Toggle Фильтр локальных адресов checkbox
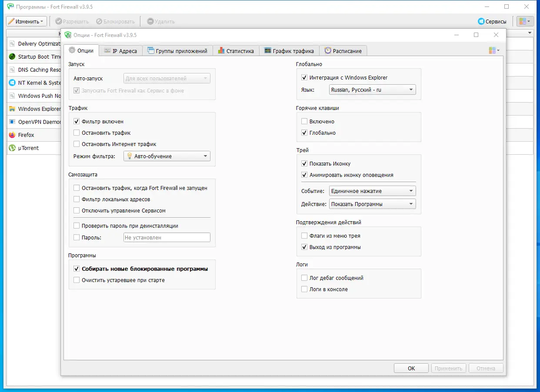This screenshot has height=392, width=540. [x=77, y=199]
